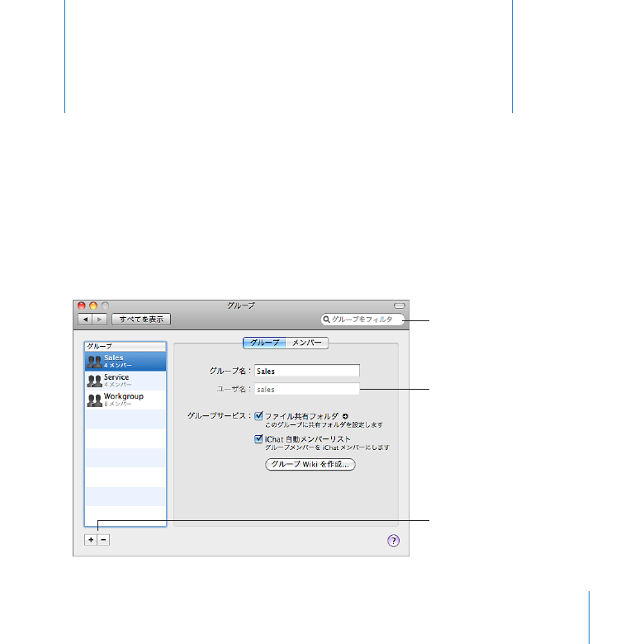This screenshot has height=644, width=644.
Task: Select the Service group in the list
Action: pos(125,381)
